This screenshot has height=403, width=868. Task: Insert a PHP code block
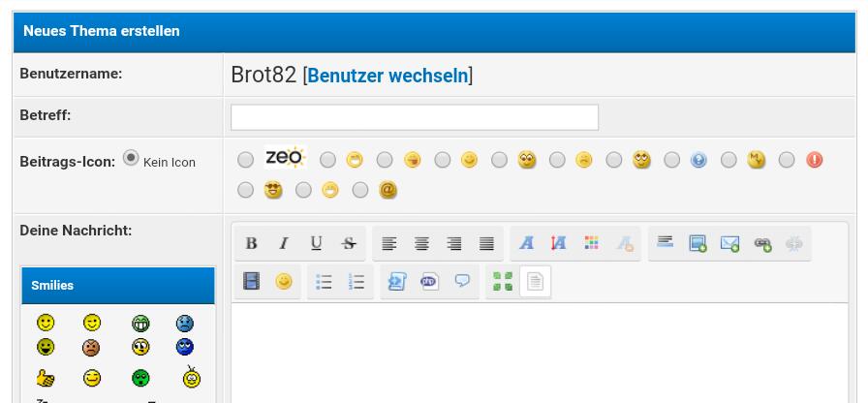coord(429,282)
